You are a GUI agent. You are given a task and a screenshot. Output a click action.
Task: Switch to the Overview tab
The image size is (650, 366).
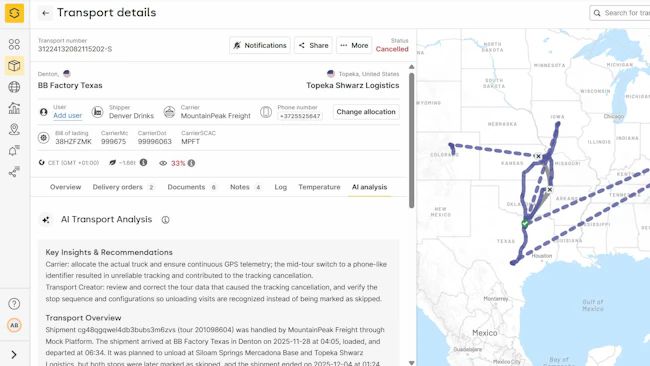[65, 187]
